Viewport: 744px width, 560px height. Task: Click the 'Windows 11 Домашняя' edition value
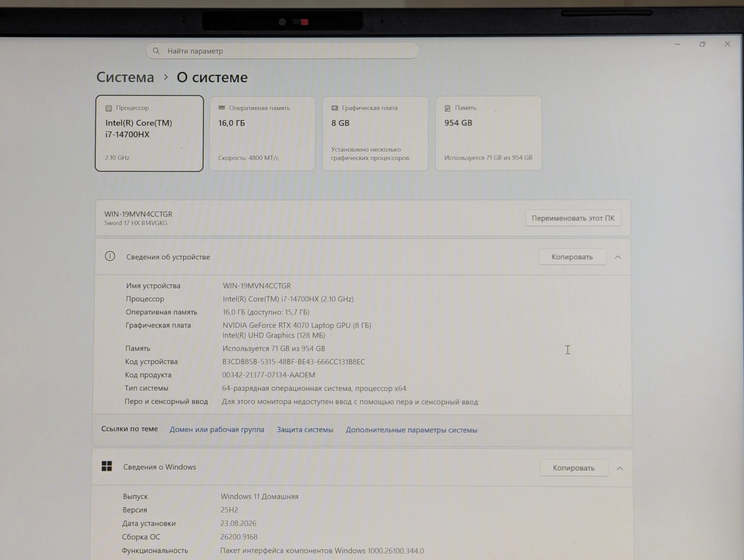259,497
